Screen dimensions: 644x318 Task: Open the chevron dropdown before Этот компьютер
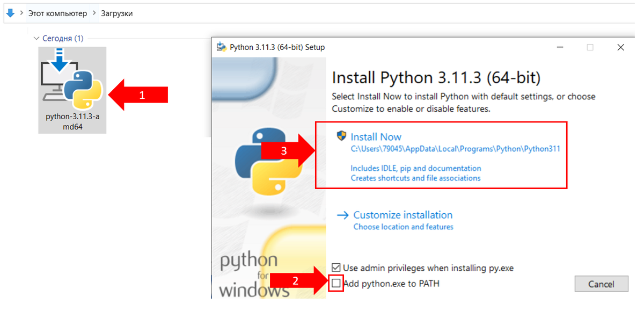22,13
